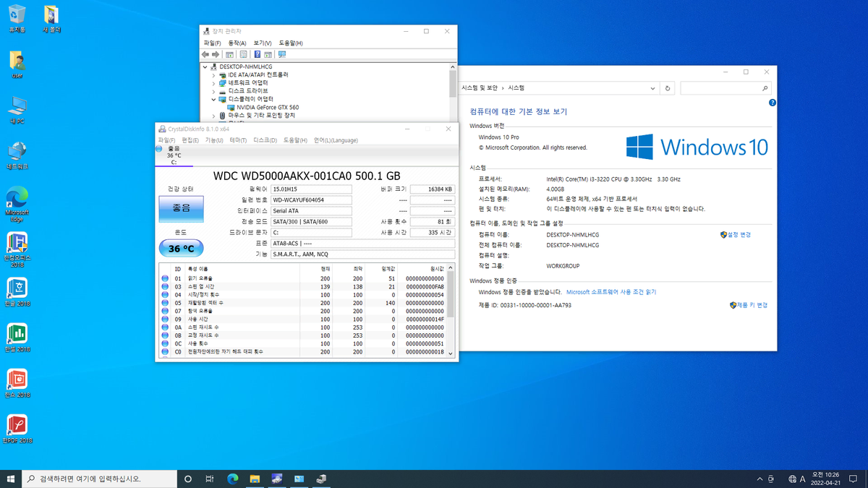
Task: Select the 한PDF 2018 desktop icon
Action: pos(17,429)
